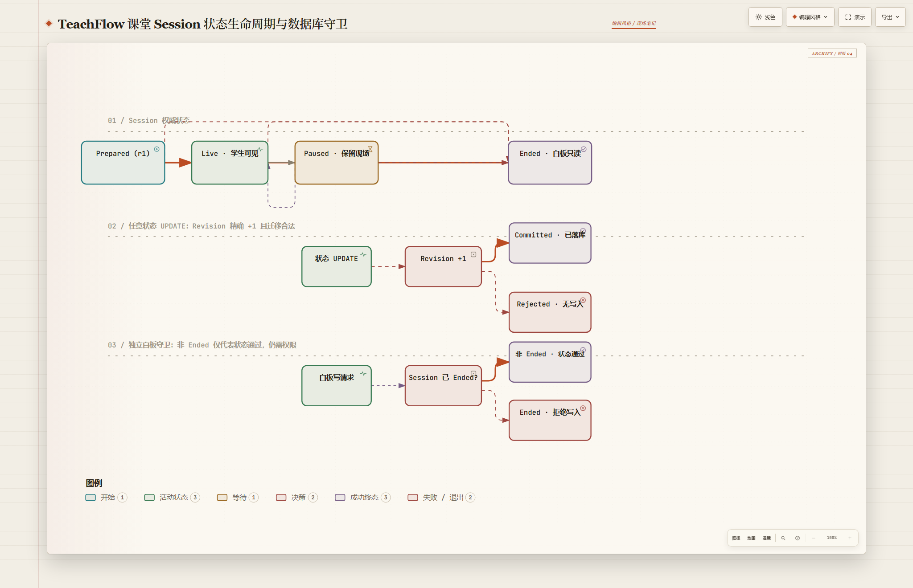Click the hourglass icon on Paused node

pyautogui.click(x=370, y=149)
